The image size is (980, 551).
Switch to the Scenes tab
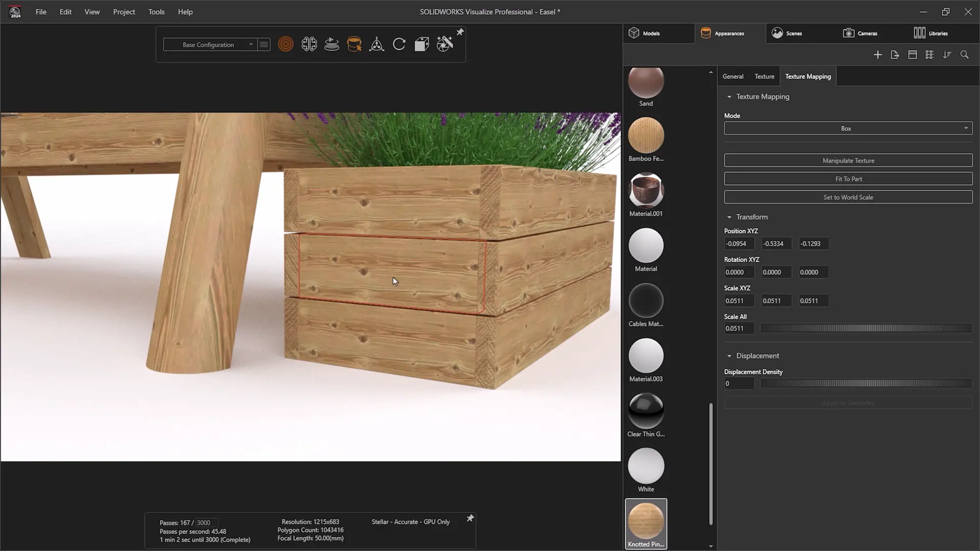tap(787, 33)
